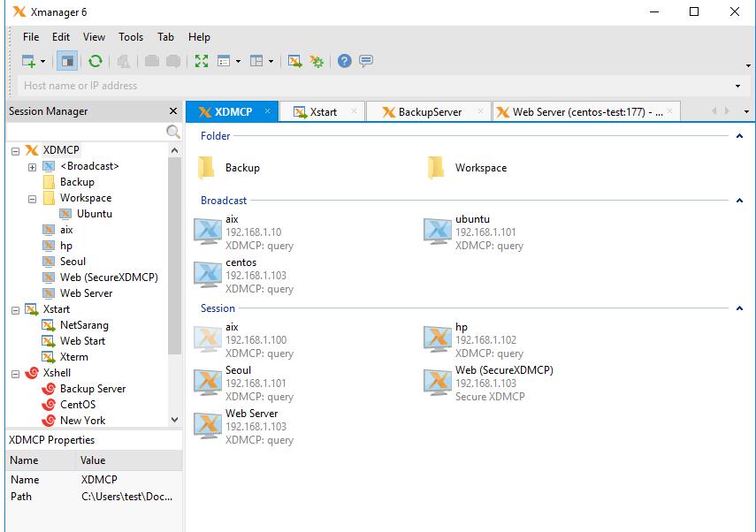756x532 pixels.
Task: Collapse the Broadcast section
Action: click(739, 201)
